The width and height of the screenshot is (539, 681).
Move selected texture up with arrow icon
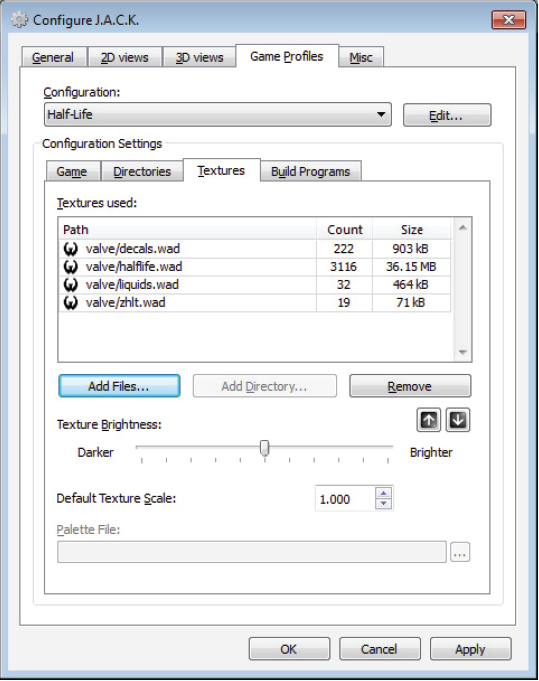pyautogui.click(x=429, y=420)
